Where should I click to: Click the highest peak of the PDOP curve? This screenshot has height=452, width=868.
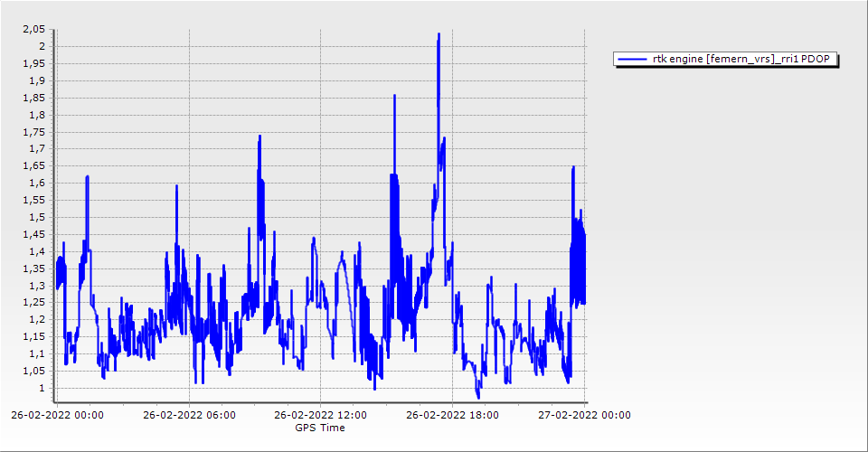[439, 34]
